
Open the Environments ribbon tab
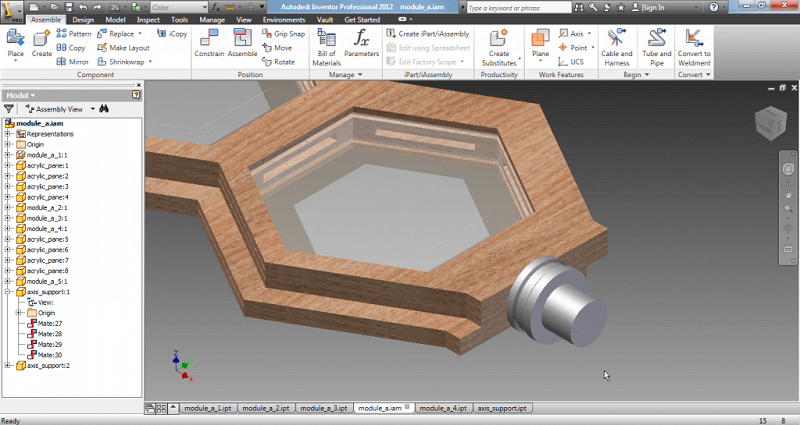pyautogui.click(x=284, y=20)
